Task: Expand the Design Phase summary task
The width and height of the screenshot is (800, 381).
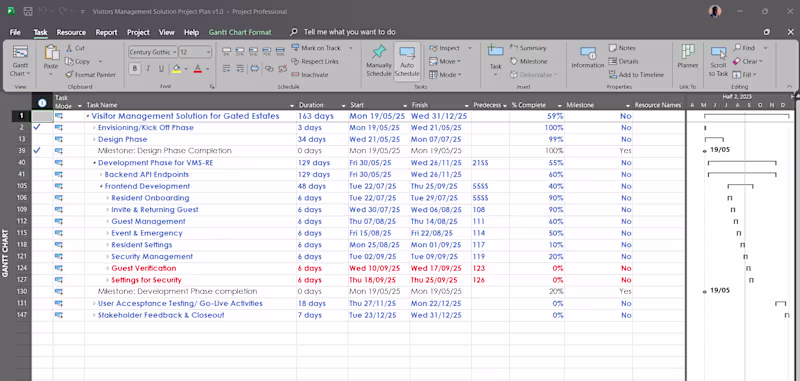Action: click(94, 139)
